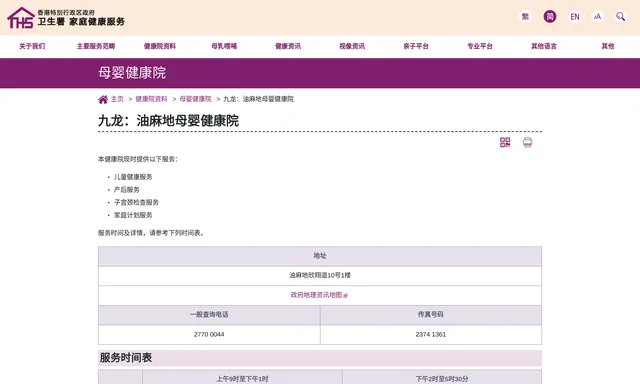640x384 pixels.
Task: Click 儿童健康服务 list item
Action: click(x=133, y=177)
